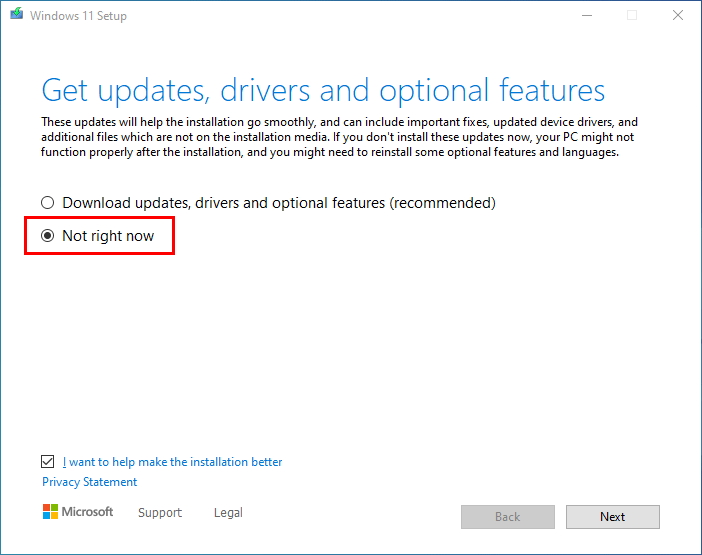Open the Privacy Statement link
The image size is (702, 555).
pyautogui.click(x=90, y=482)
